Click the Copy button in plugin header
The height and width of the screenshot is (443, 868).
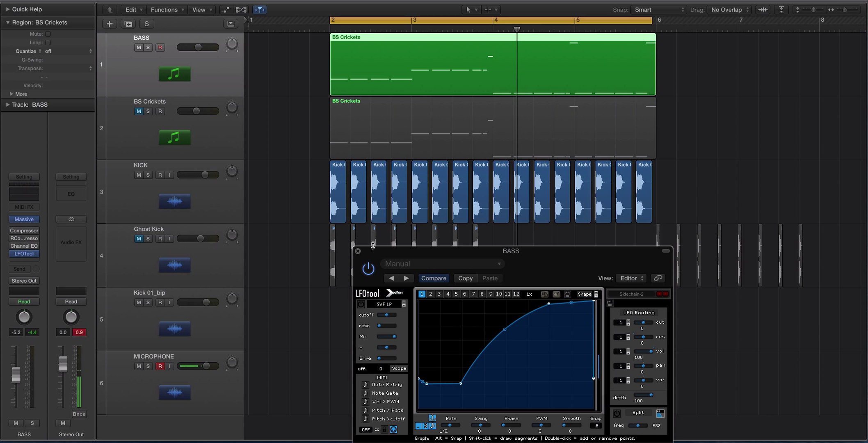(x=465, y=278)
